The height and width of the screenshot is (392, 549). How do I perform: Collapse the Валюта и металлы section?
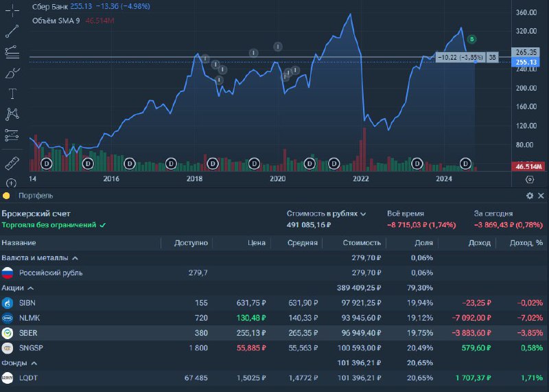pyautogui.click(x=75, y=258)
